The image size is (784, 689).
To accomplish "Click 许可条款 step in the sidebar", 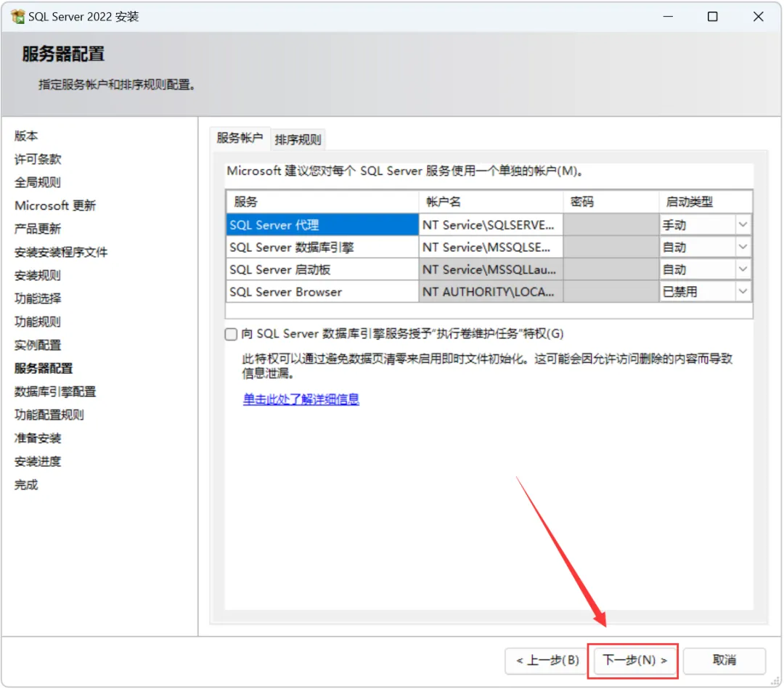I will (38, 160).
